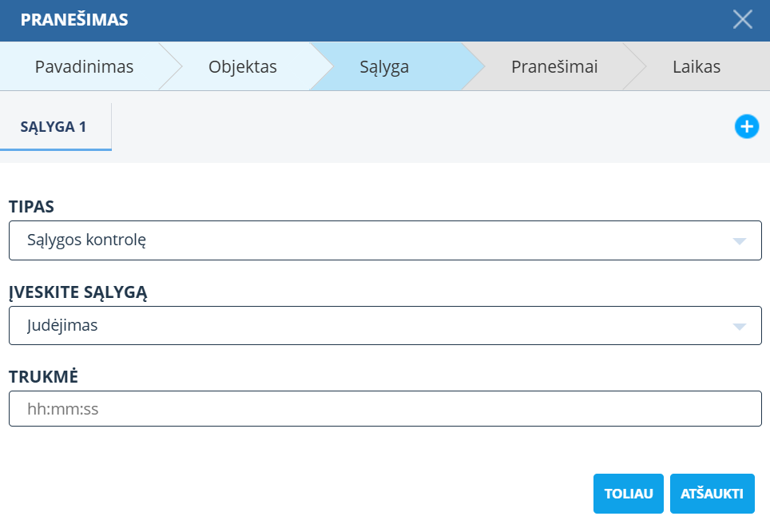Expand the Tipas dropdown arrow
The height and width of the screenshot is (532, 770).
[739, 241]
